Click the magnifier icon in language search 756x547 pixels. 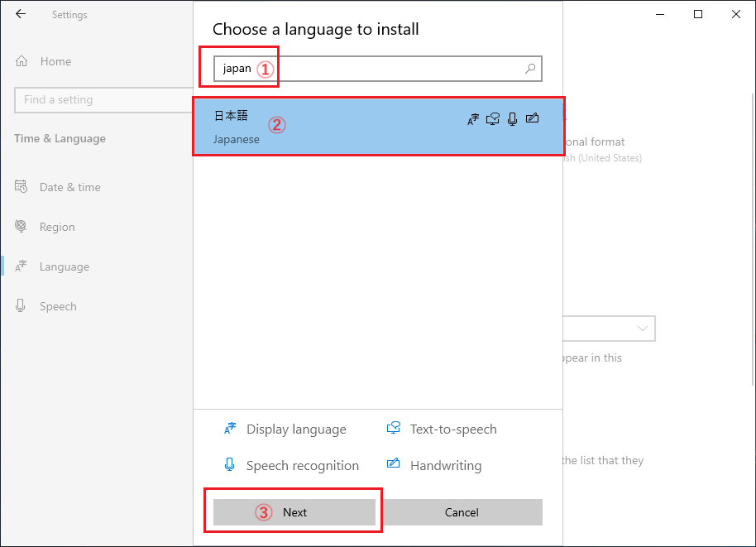point(530,69)
